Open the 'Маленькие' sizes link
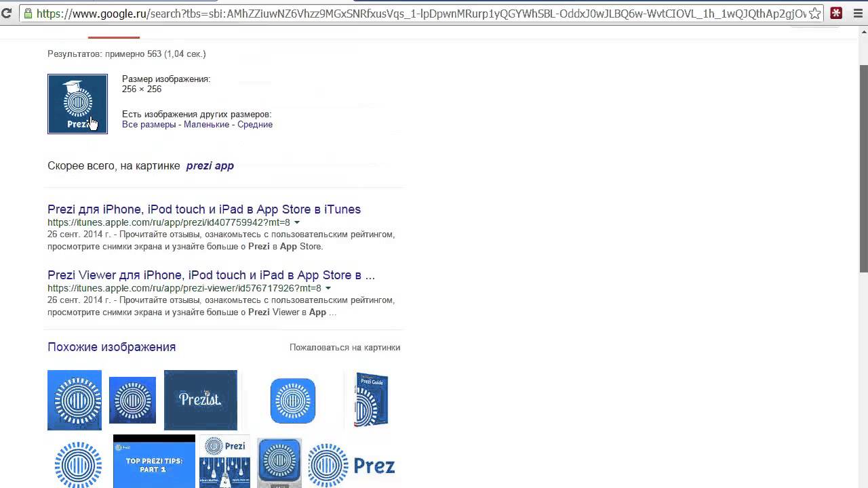This screenshot has height=488, width=868. (206, 125)
